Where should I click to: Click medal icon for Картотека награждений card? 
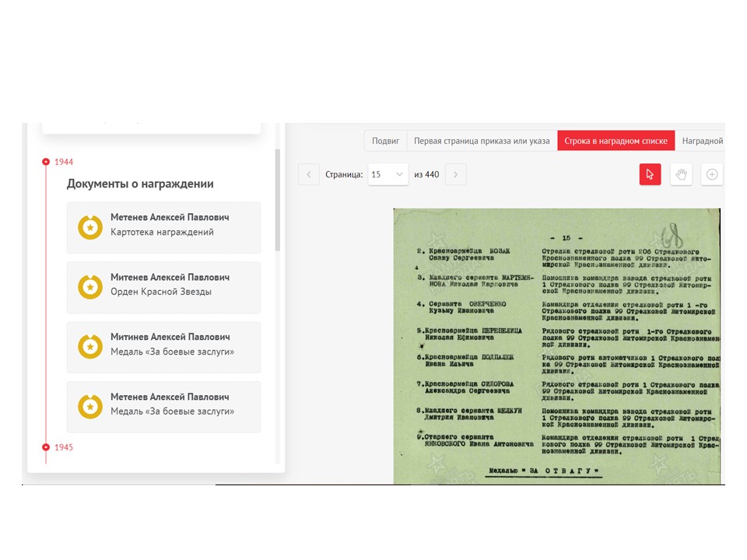click(x=90, y=228)
